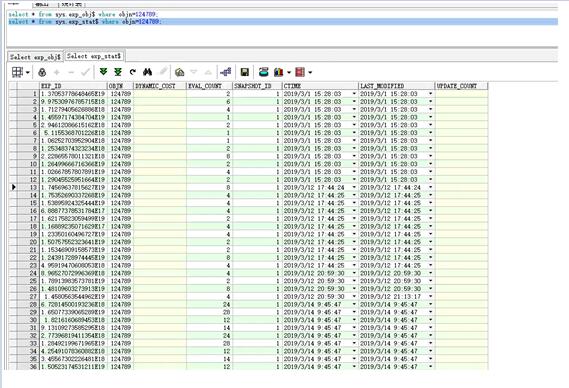Viewport: 569px width, 388px height.
Task: Click the floppy disk save results icon
Action: (245, 72)
